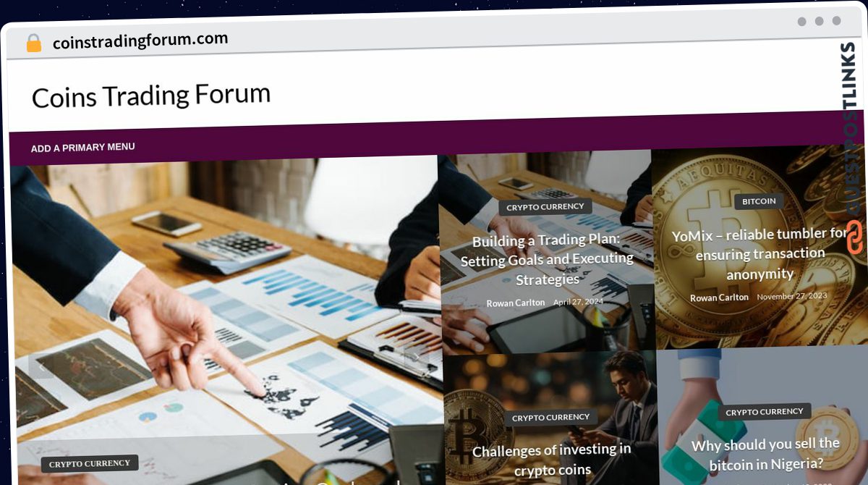
Task: Click the Guestpostlinks chain logo icon
Action: 854,237
